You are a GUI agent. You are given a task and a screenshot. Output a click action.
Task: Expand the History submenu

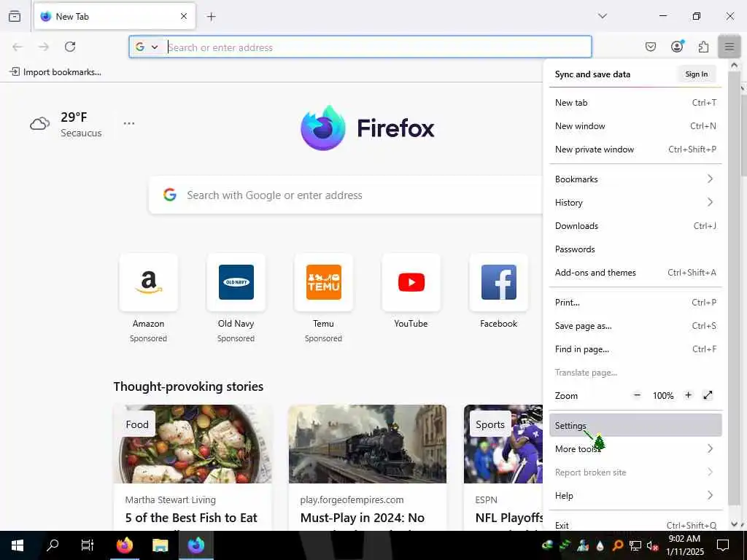[635, 203]
